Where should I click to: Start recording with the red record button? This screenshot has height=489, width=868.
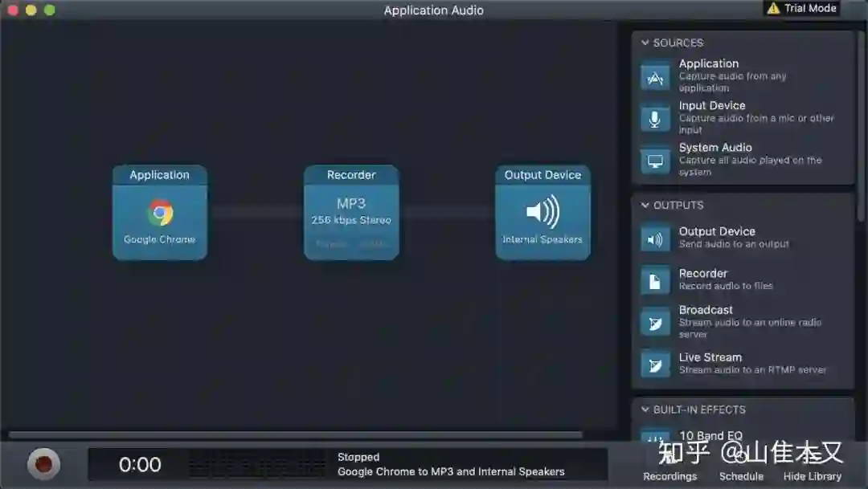click(x=43, y=464)
